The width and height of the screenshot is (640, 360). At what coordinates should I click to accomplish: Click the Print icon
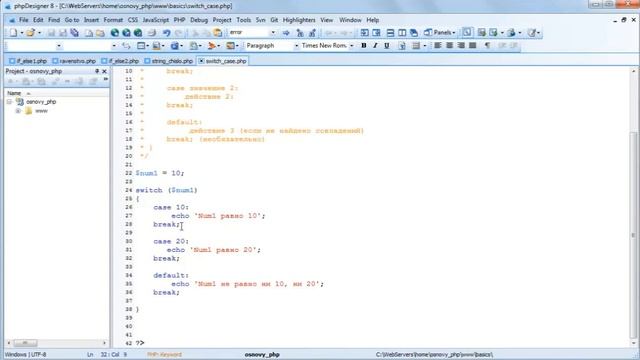point(151,33)
